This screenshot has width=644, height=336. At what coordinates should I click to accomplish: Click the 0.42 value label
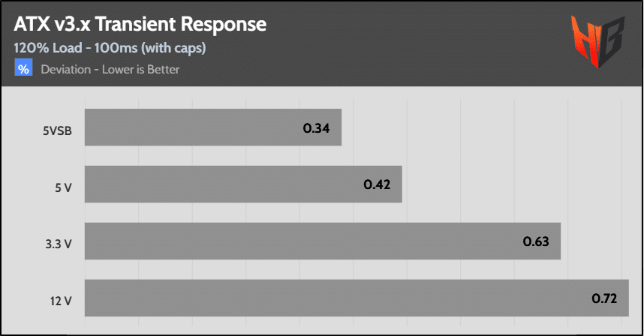point(377,184)
